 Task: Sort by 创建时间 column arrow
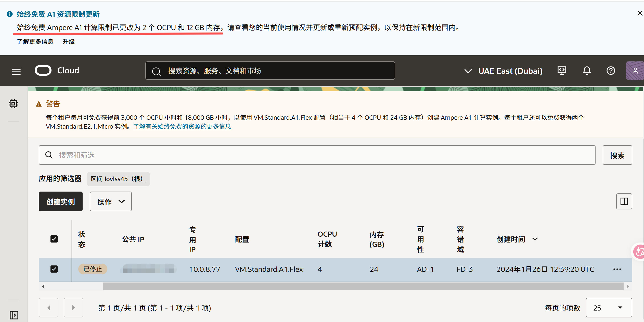pyautogui.click(x=535, y=239)
